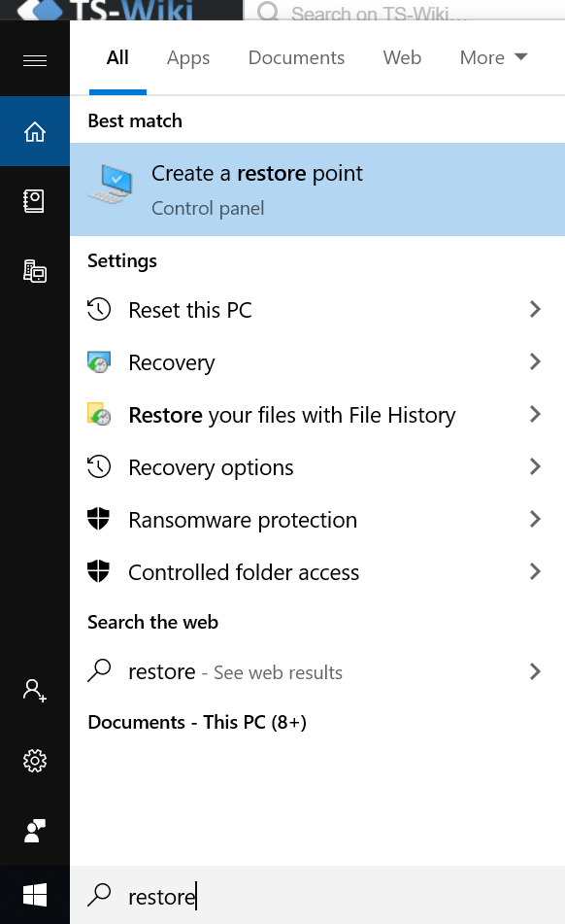Open the hamburger menu in the sidebar

(35, 60)
